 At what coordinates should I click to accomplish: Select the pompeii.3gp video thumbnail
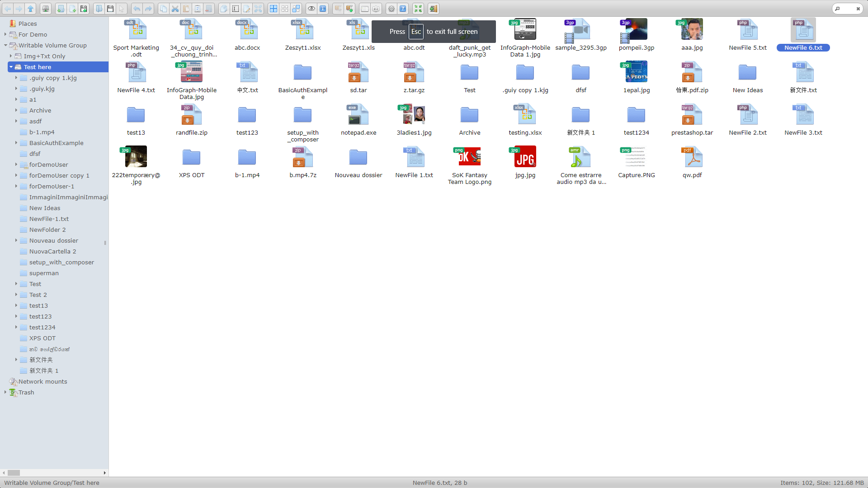pyautogui.click(x=636, y=30)
